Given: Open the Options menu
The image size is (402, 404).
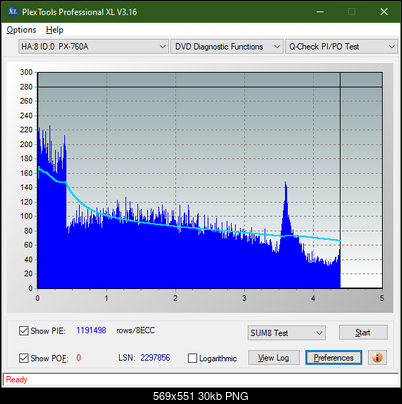Looking at the screenshot, I should pyautogui.click(x=21, y=30).
